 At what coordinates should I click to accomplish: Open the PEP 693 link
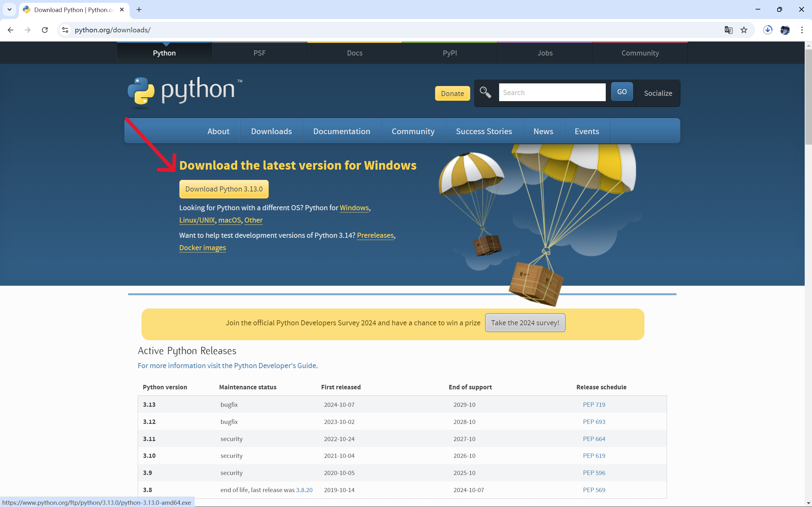click(x=594, y=421)
